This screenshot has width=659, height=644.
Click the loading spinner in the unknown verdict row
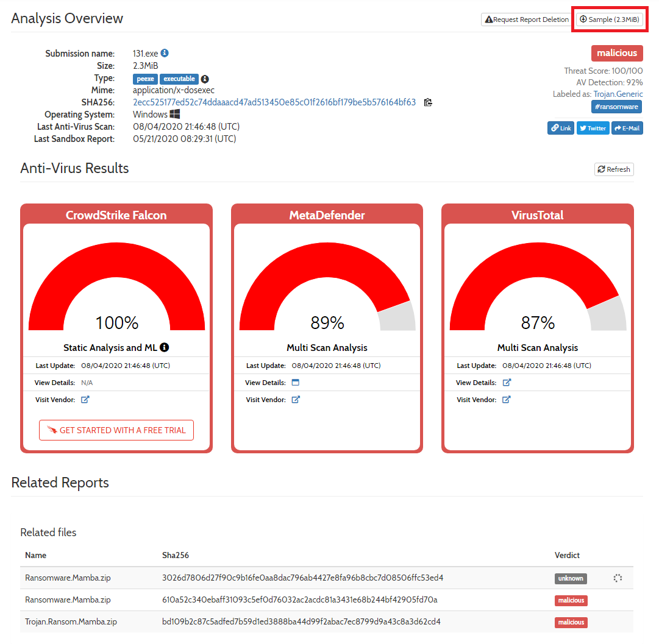pyautogui.click(x=618, y=578)
